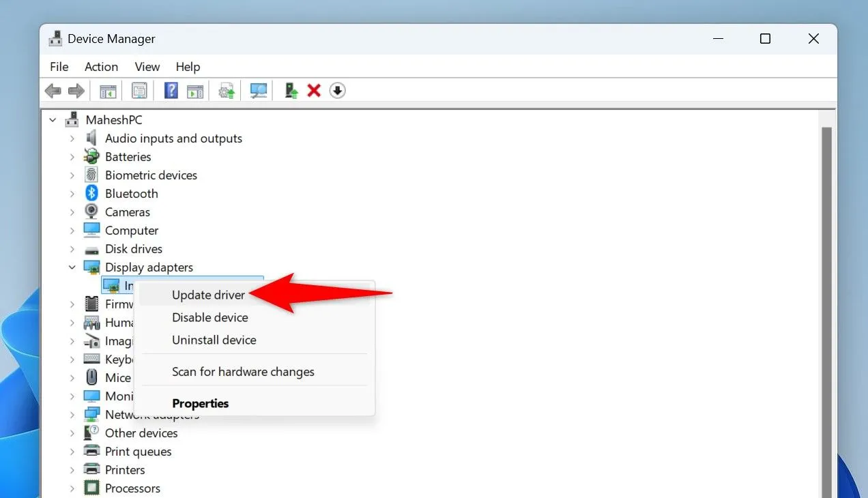Click the blue Help question-mark toolbar icon
The height and width of the screenshot is (498, 868).
(171, 90)
